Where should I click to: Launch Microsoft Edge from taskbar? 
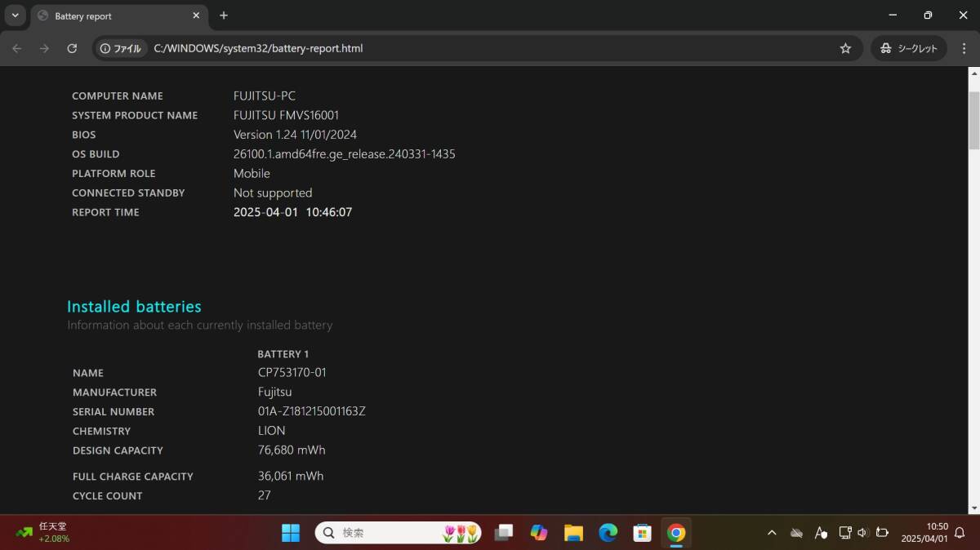pos(608,533)
